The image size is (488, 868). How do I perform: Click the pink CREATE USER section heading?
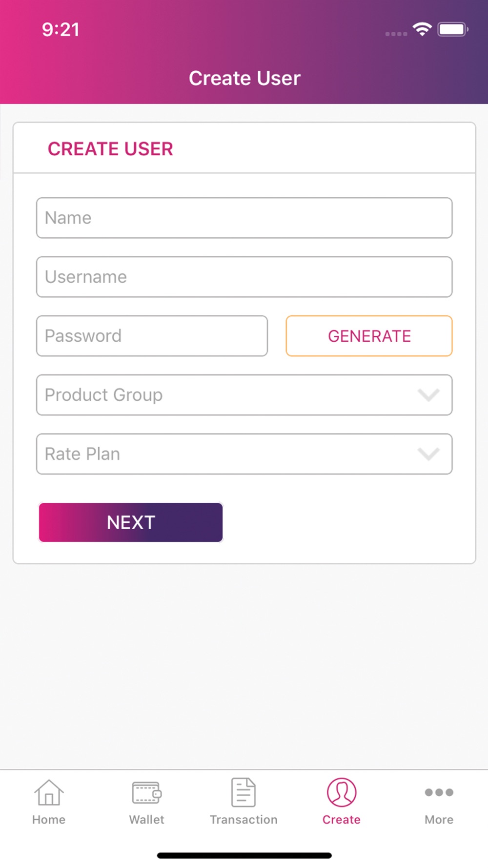pos(110,149)
